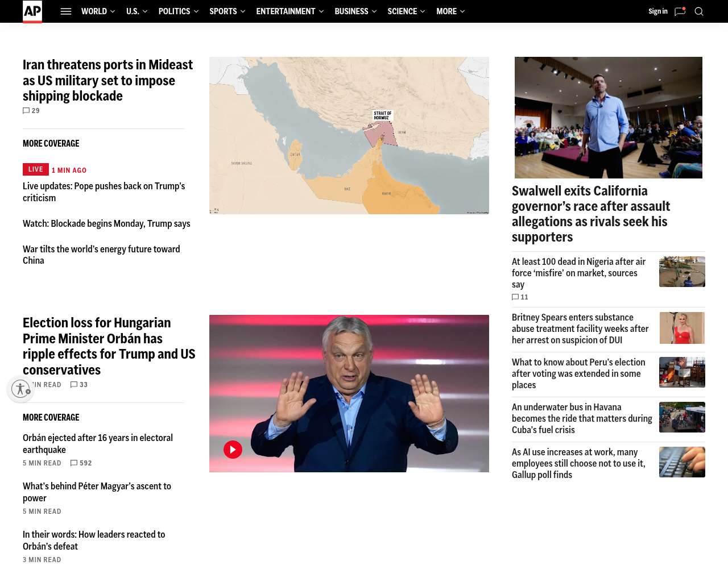Open the search magnifier icon
This screenshot has height=582, width=728.
699,11
